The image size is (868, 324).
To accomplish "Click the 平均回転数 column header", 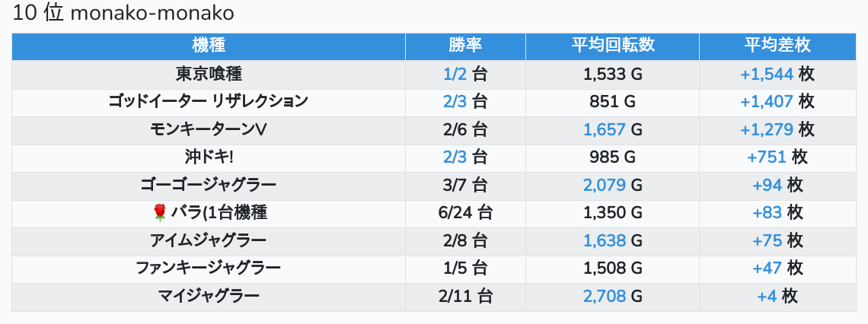I will 612,46.
